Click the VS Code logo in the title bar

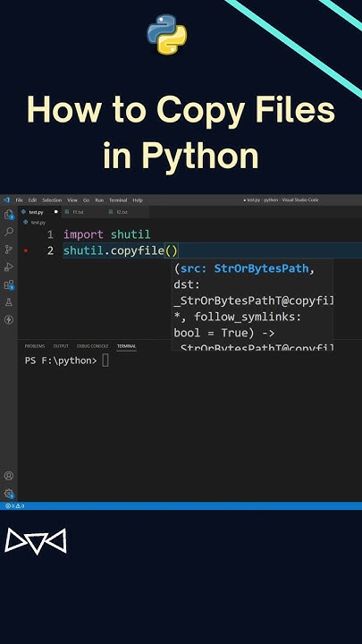6,200
